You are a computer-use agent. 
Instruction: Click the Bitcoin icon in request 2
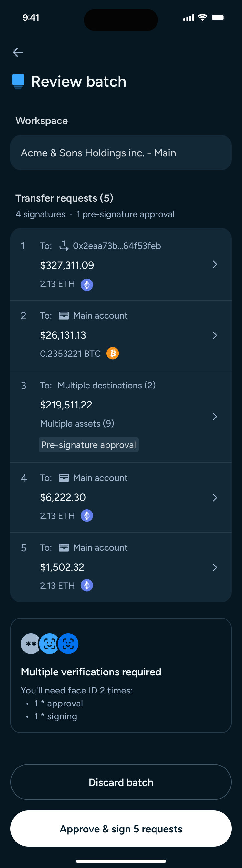click(113, 353)
